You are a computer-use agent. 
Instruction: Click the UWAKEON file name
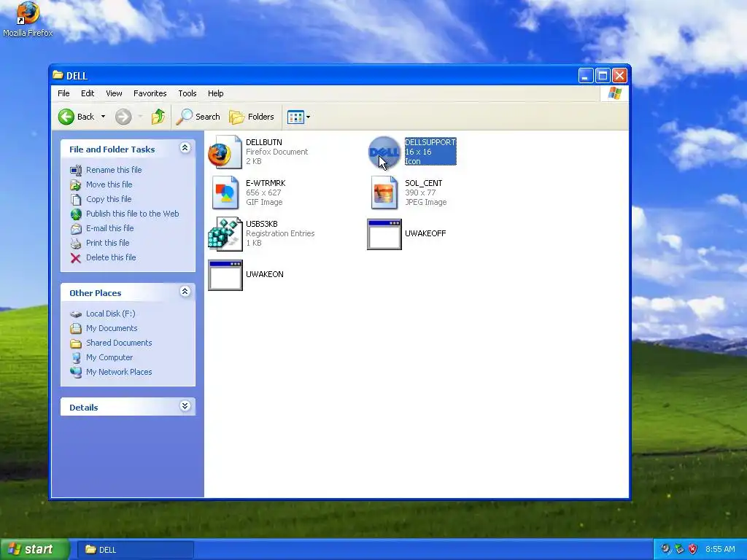coord(264,274)
